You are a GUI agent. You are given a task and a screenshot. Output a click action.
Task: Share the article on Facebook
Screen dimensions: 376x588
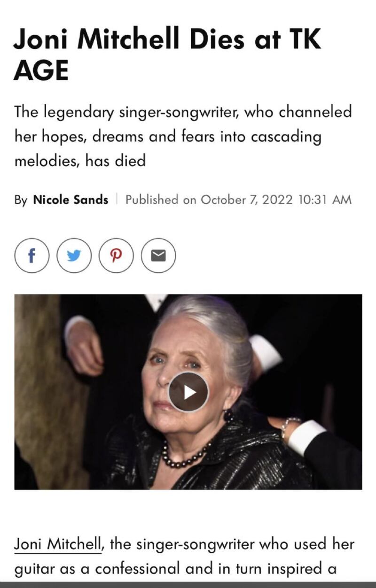coord(31,255)
